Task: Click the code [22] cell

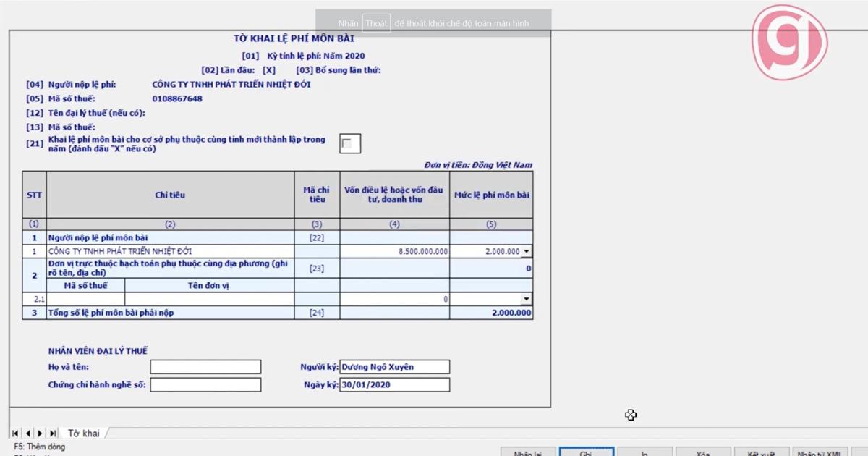Action: 317,237
